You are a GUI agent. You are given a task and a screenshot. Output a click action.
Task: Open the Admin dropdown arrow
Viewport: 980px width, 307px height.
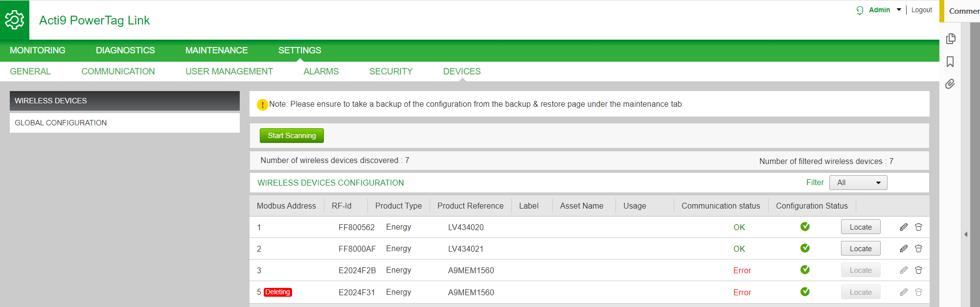coord(899,10)
